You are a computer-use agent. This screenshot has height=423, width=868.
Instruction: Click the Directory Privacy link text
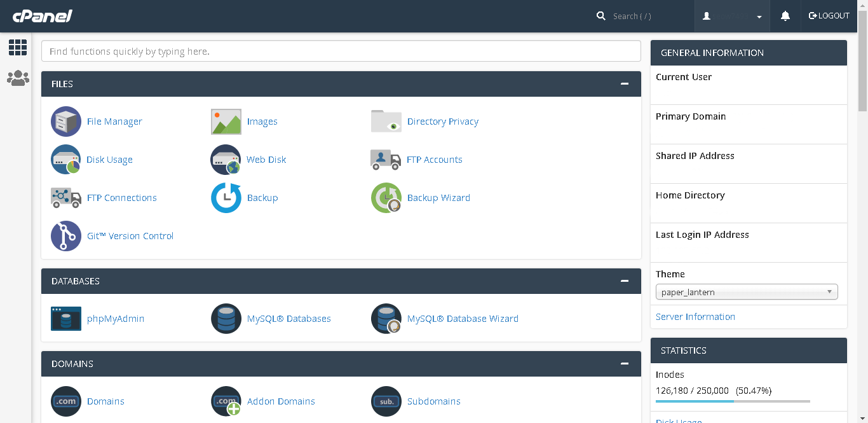443,121
